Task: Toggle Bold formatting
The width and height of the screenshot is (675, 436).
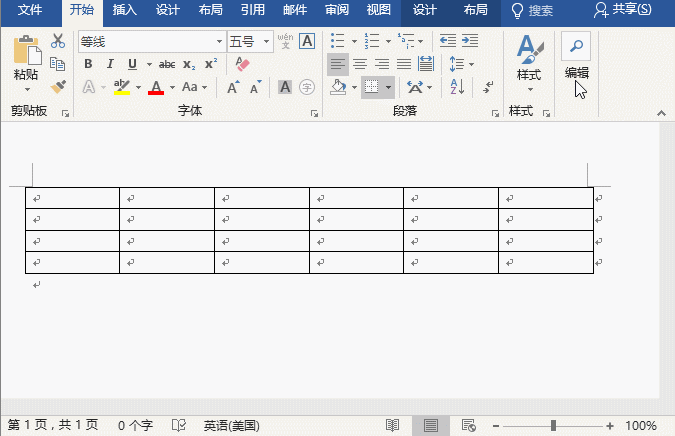Action: [x=88, y=64]
